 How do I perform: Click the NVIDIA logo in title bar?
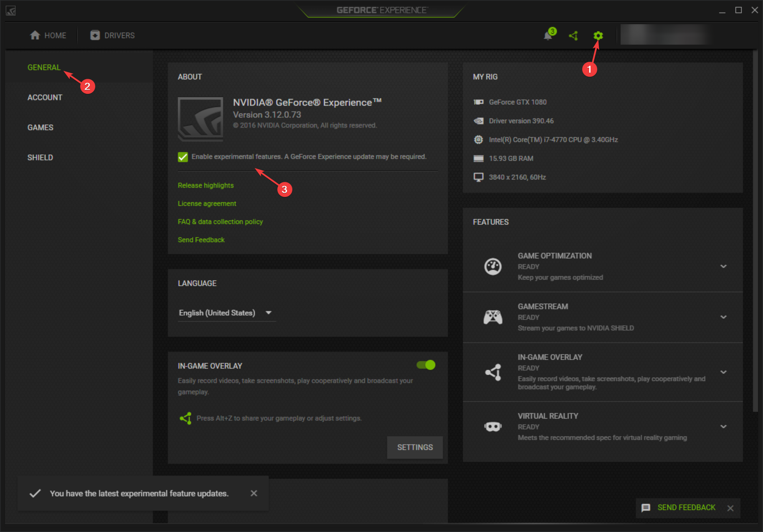click(x=11, y=11)
